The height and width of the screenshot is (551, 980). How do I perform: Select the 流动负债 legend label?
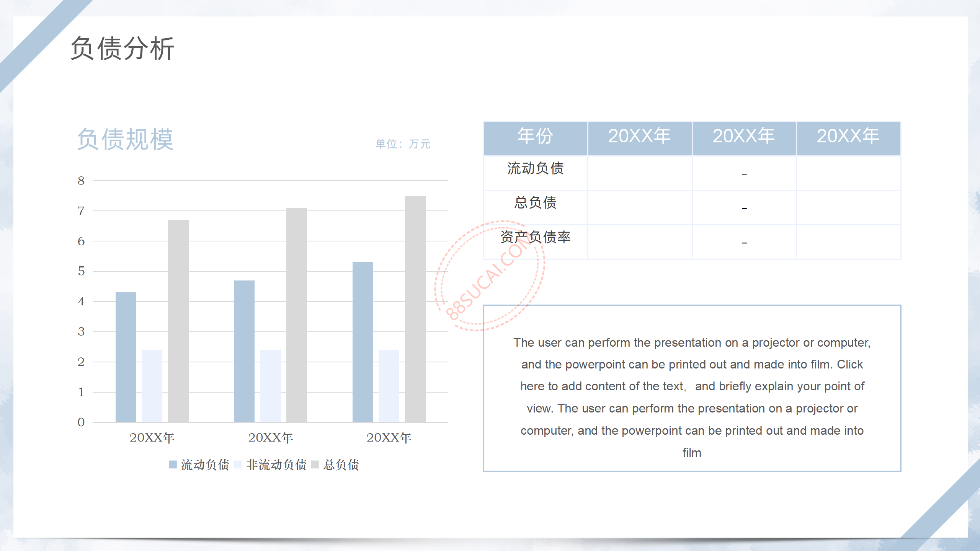coord(205,465)
